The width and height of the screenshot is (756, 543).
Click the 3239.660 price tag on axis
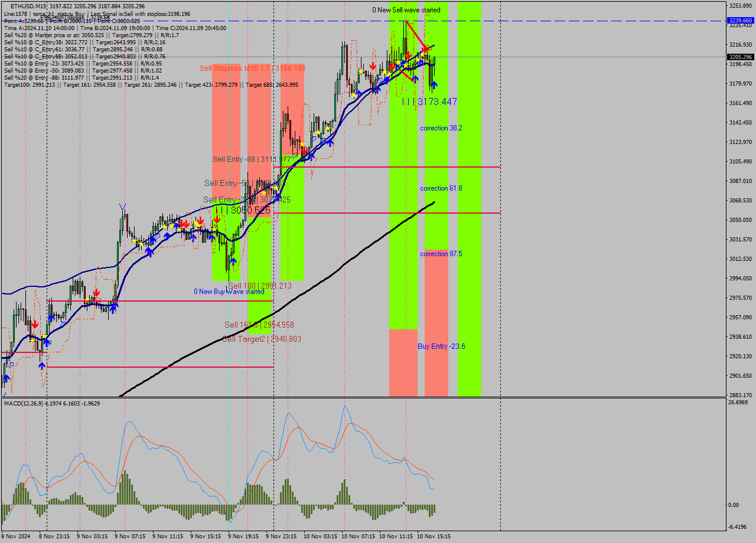tap(741, 20)
